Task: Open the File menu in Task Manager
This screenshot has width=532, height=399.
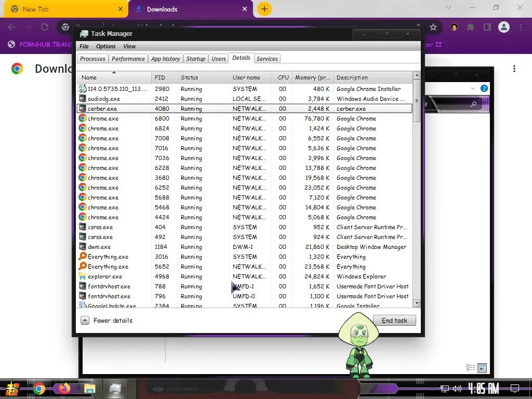Action: pos(84,46)
